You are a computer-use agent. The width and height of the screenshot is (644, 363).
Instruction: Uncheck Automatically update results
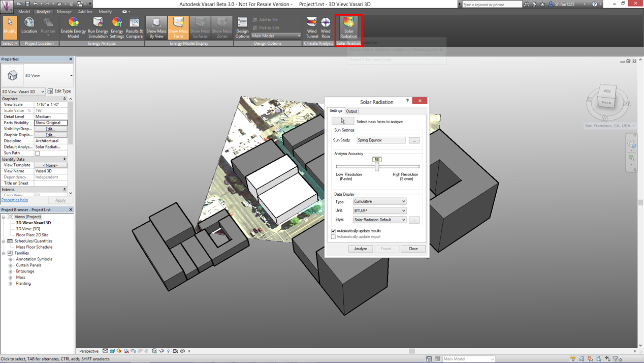pos(334,231)
